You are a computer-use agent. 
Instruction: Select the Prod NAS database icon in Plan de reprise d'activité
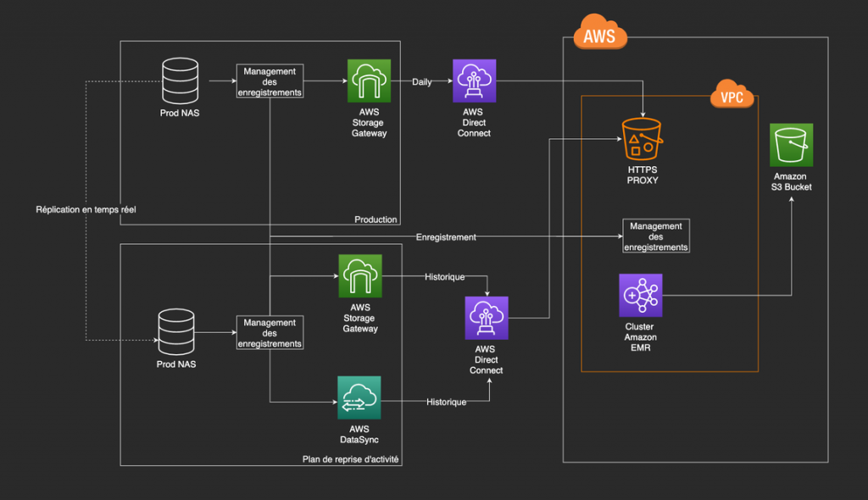pos(176,331)
